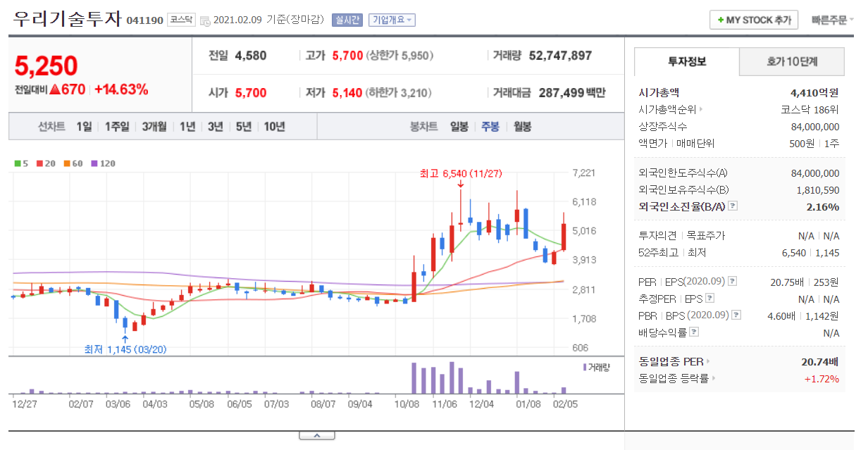The width and height of the screenshot is (868, 450).
Task: Open help icon next to 추정PER EPS
Action: 709,299
